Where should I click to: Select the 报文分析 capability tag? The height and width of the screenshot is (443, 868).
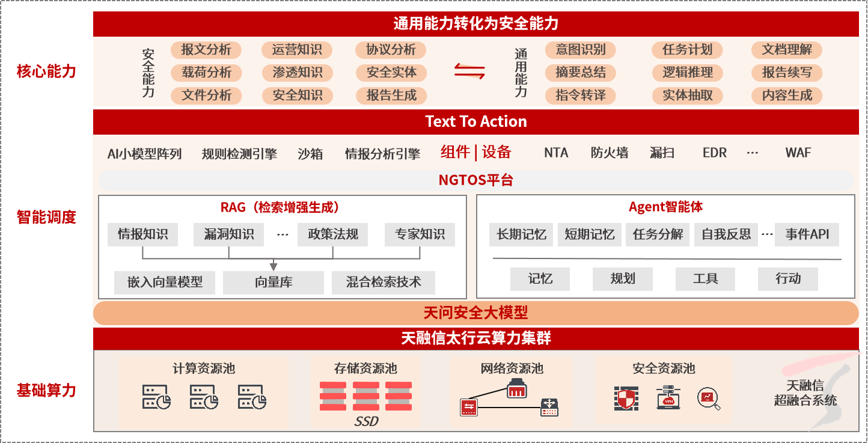[x=206, y=50]
